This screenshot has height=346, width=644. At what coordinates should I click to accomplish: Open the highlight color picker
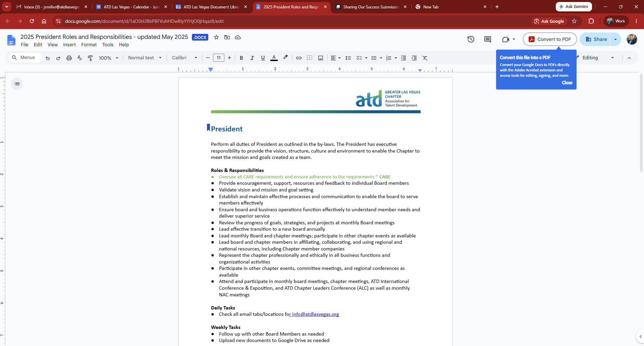tap(285, 58)
